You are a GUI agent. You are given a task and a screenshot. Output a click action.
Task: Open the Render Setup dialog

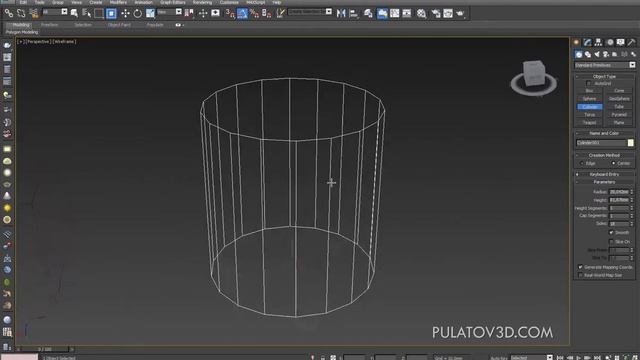pos(436,13)
